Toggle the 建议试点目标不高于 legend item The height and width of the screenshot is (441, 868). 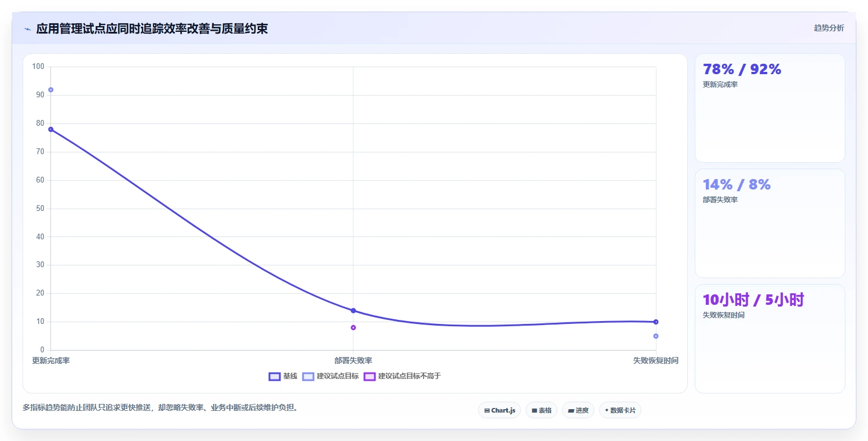pyautogui.click(x=402, y=376)
